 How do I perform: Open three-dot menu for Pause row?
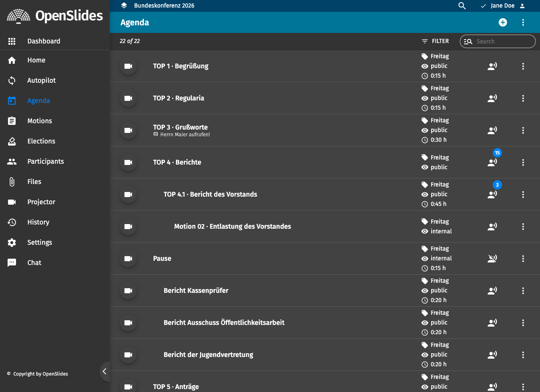(523, 259)
